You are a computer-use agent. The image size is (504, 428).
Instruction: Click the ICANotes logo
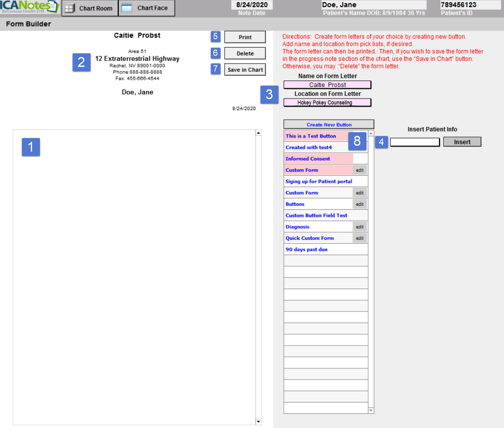pyautogui.click(x=30, y=7)
